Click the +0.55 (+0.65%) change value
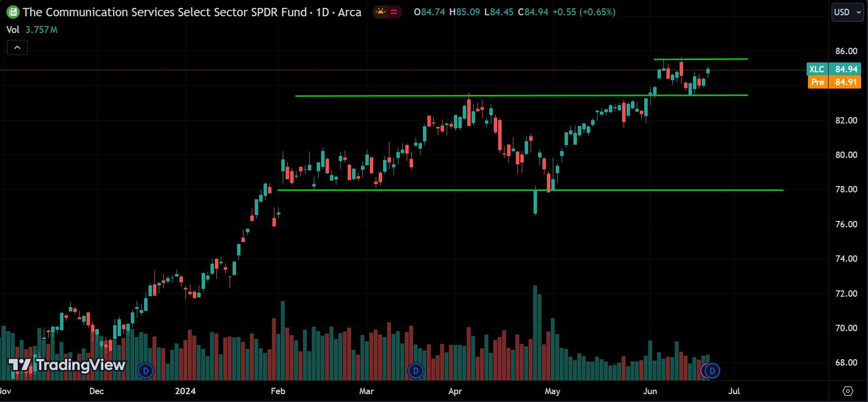The image size is (868, 402). pos(584,12)
